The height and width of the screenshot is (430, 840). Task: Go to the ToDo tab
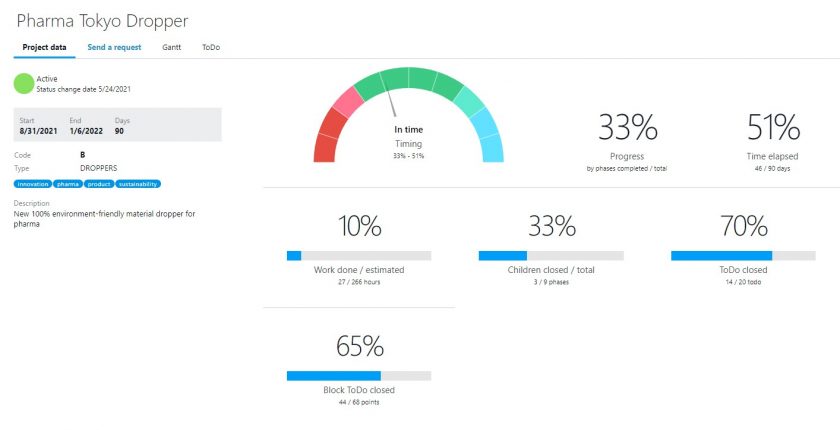click(x=211, y=47)
